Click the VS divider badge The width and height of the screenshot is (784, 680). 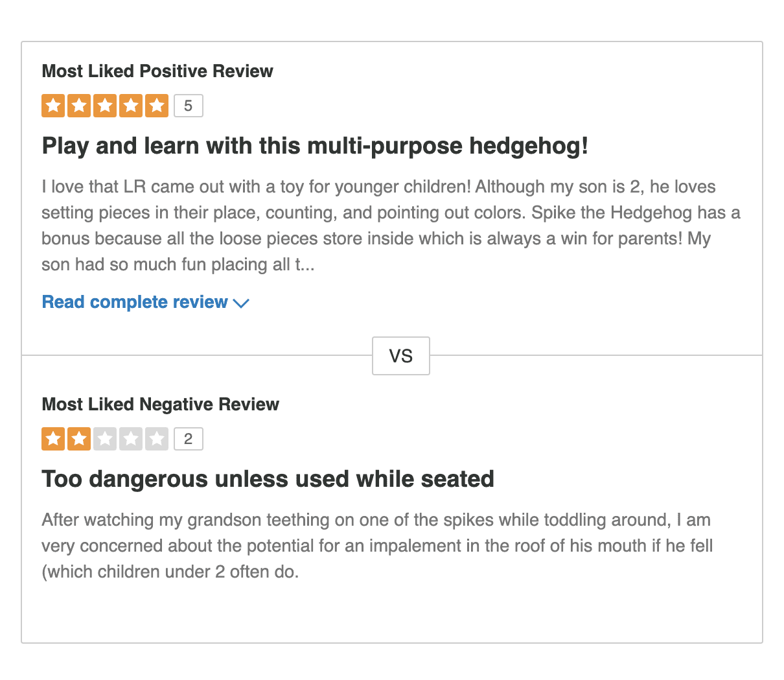(401, 356)
